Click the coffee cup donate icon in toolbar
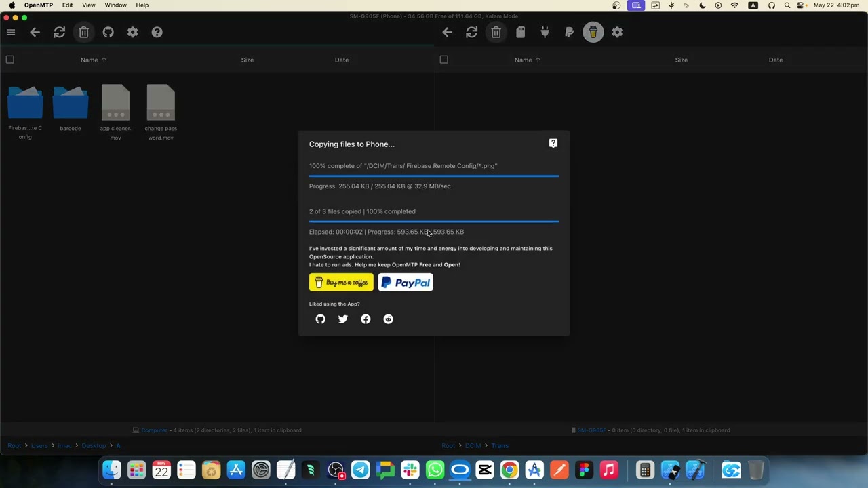 tap(593, 32)
